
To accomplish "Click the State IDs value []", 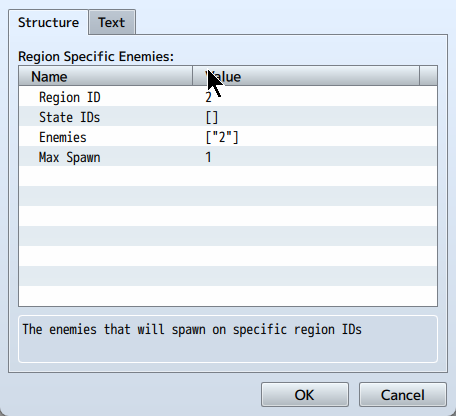I will click(x=212, y=117).
